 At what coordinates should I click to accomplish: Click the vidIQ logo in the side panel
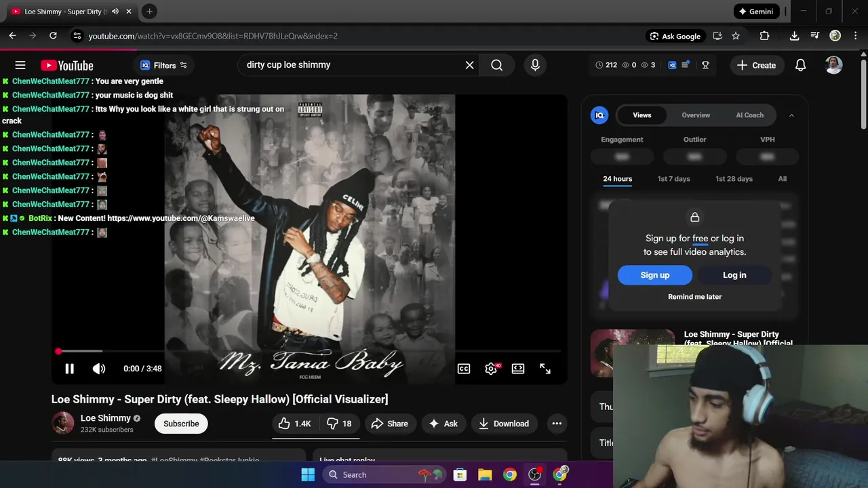click(599, 115)
